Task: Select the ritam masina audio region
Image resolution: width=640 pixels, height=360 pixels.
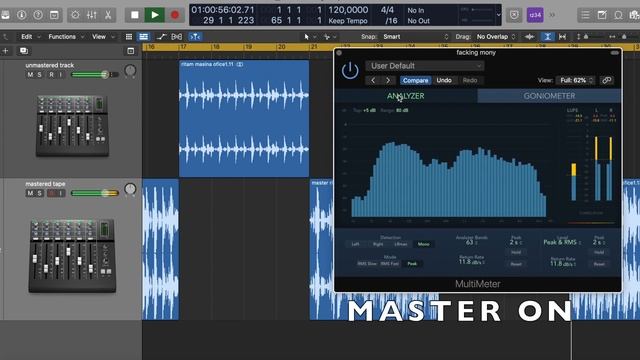Action: tap(244, 118)
